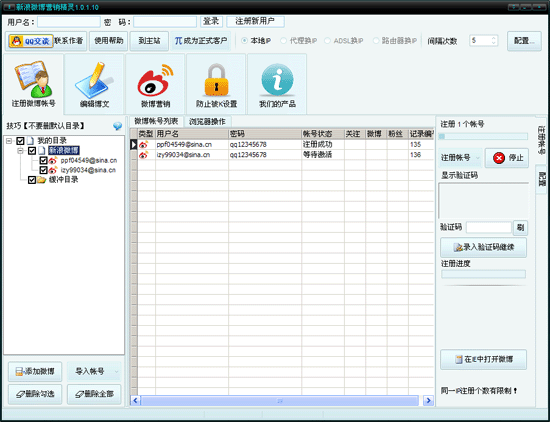Image resolution: width=550 pixels, height=422 pixels.
Task: Uncheck ppf04549@sina.cn in the tree
Action: pos(43,161)
